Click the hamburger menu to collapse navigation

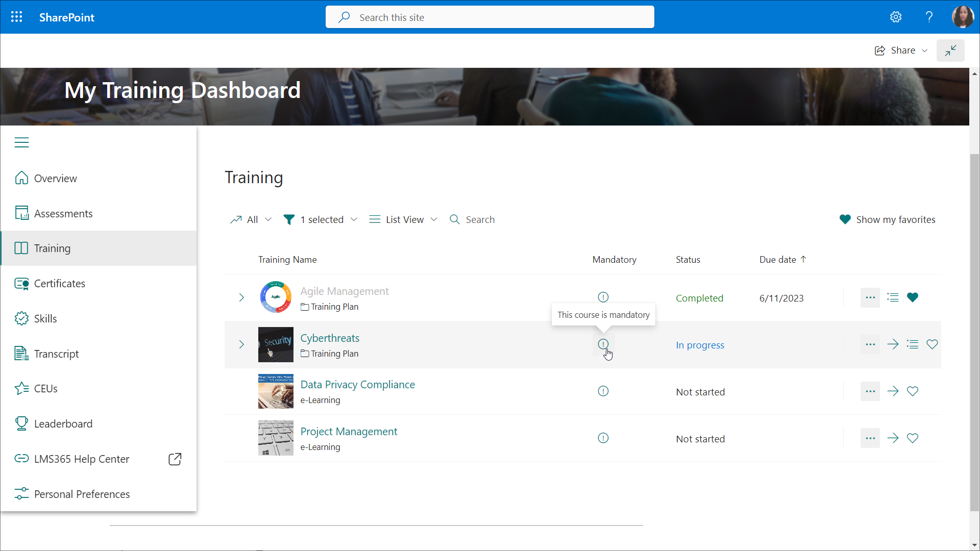[21, 142]
